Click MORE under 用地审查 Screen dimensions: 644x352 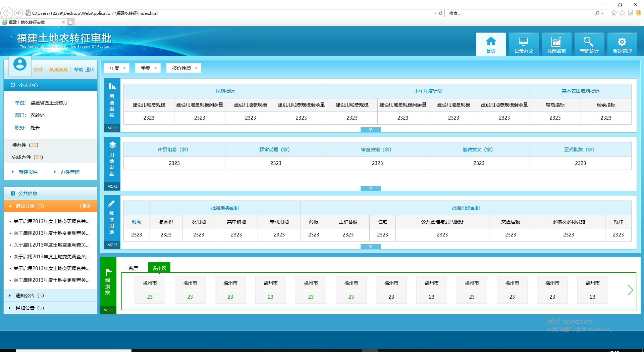[x=112, y=186]
